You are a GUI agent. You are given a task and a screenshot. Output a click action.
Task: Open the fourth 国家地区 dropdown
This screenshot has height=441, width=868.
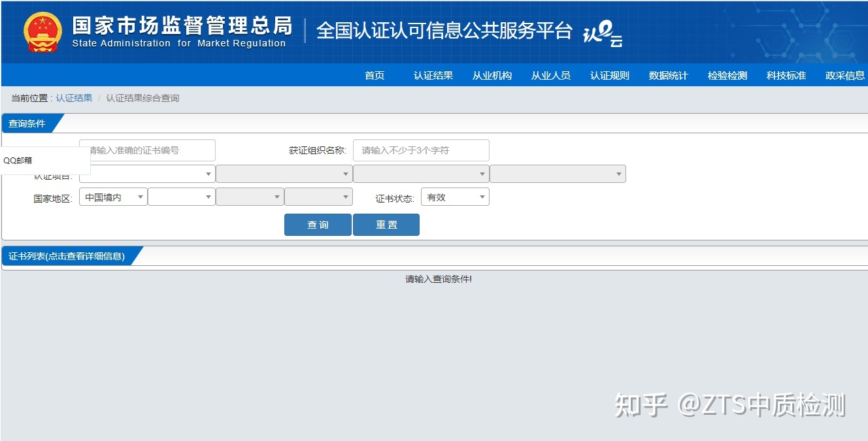[x=318, y=197]
